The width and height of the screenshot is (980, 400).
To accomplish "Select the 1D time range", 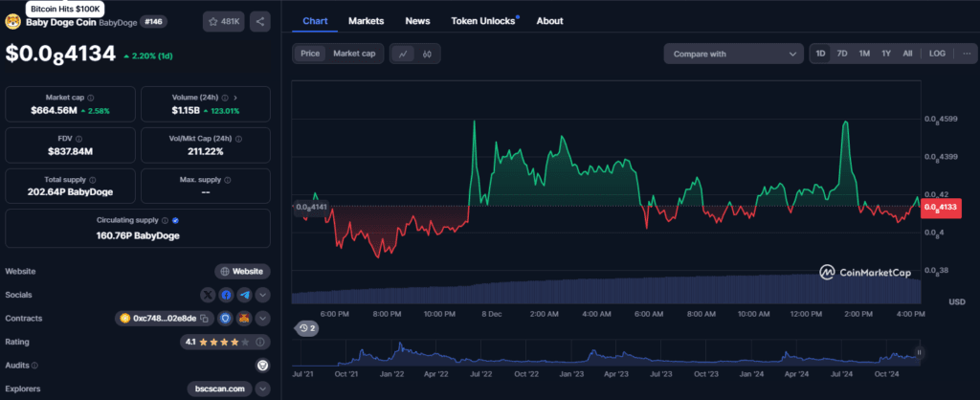I will coord(820,54).
